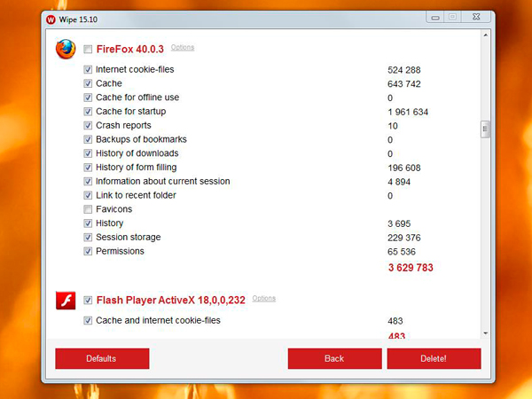Uncheck Internet cookie-files checkbox

pyautogui.click(x=88, y=69)
